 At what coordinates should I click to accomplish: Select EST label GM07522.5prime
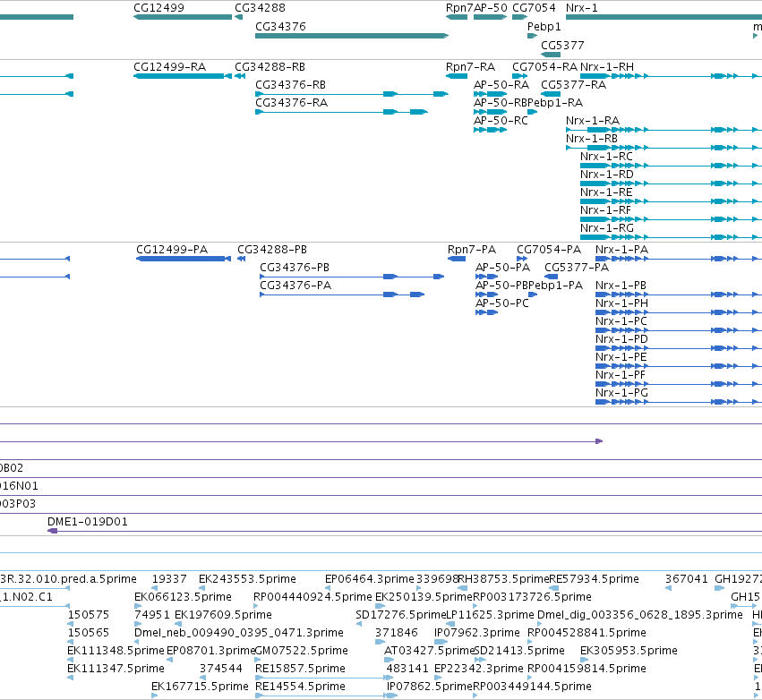pos(301,651)
